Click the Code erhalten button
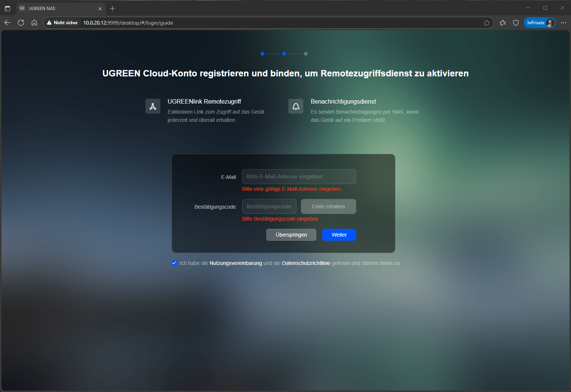This screenshot has height=392, width=571. tap(328, 206)
